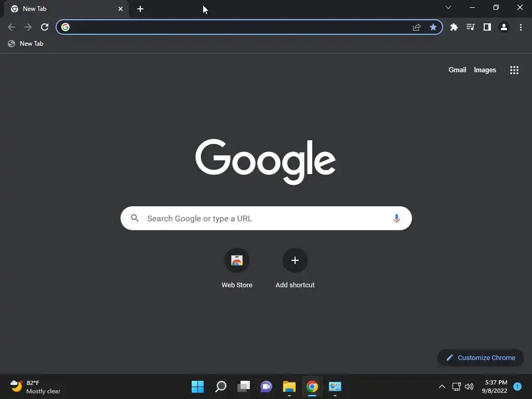Go forward using the forward arrow

[28, 27]
